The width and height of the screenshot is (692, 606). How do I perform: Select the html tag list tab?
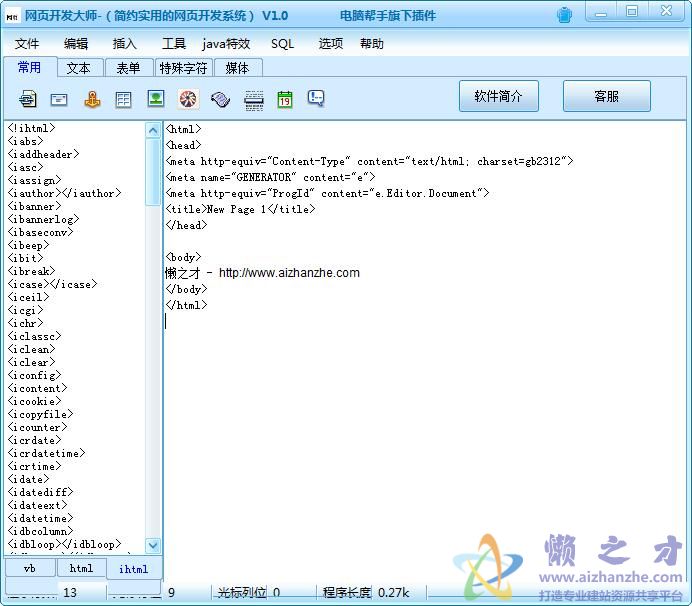pyautogui.click(x=82, y=568)
